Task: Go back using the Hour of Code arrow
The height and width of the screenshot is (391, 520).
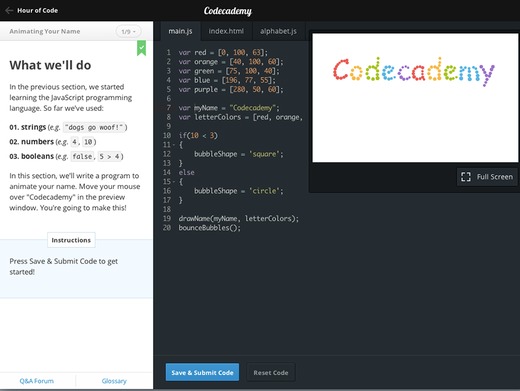Action: coord(9,11)
